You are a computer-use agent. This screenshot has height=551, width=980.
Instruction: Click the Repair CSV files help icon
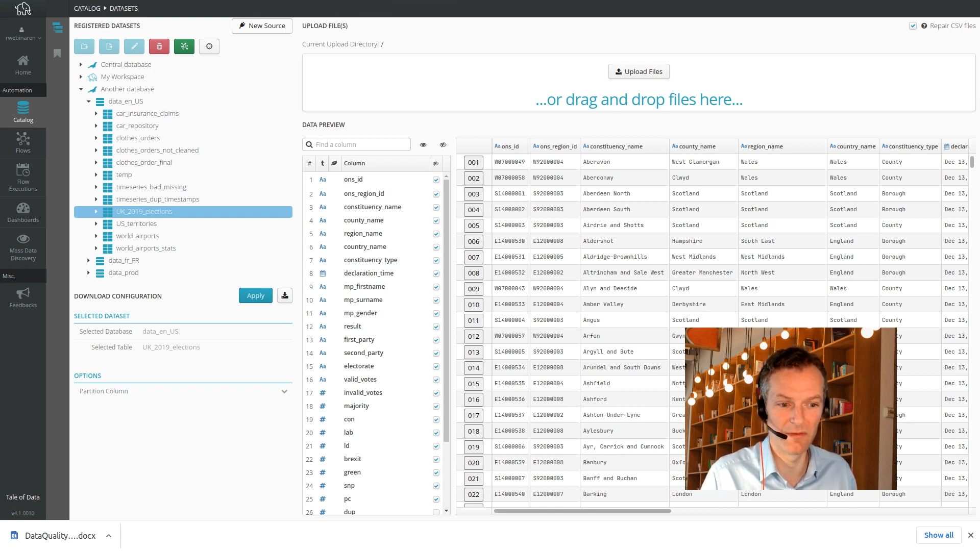[x=924, y=26]
